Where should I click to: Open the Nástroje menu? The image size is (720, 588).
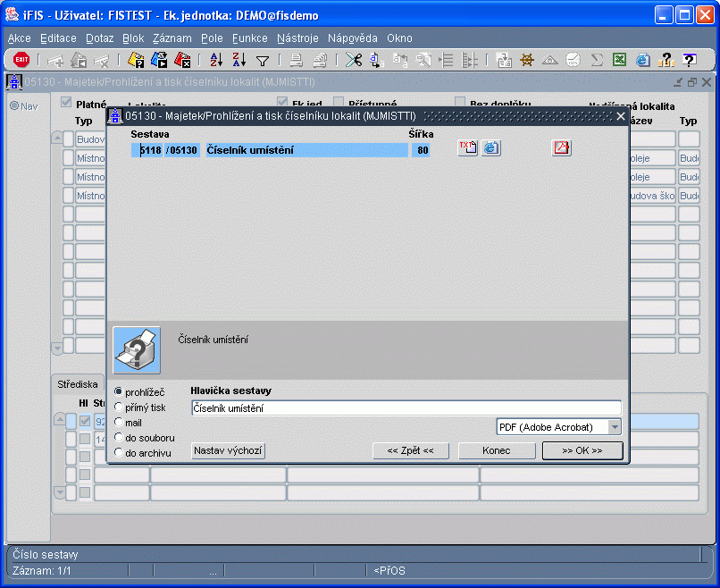[297, 38]
